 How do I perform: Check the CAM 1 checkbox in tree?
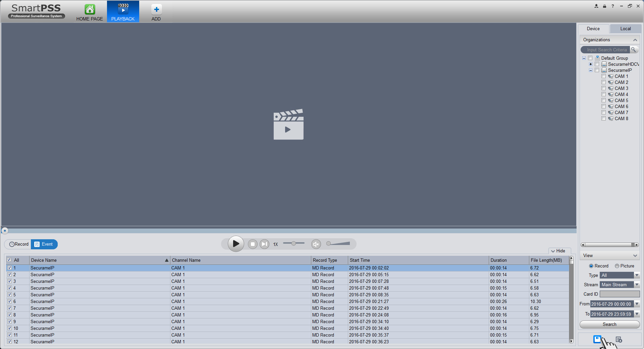click(x=603, y=76)
